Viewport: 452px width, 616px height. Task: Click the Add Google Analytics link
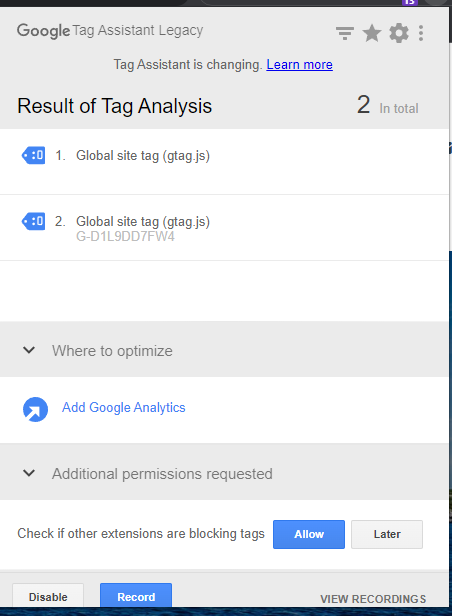coord(124,407)
